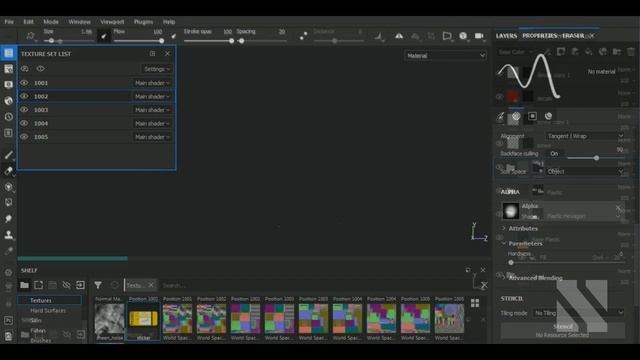Open shelf folder icon
The width and height of the screenshot is (640, 360).
[x=24, y=285]
